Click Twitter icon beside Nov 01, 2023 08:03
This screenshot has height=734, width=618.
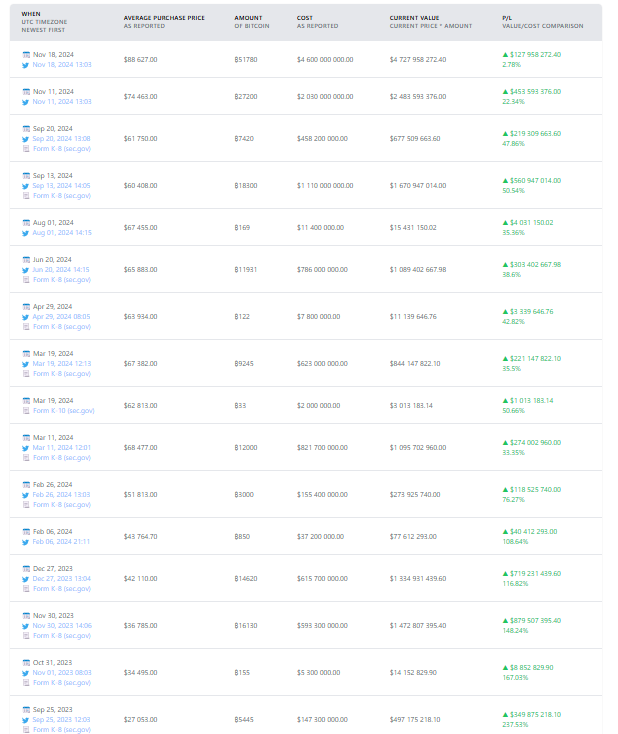point(26,673)
